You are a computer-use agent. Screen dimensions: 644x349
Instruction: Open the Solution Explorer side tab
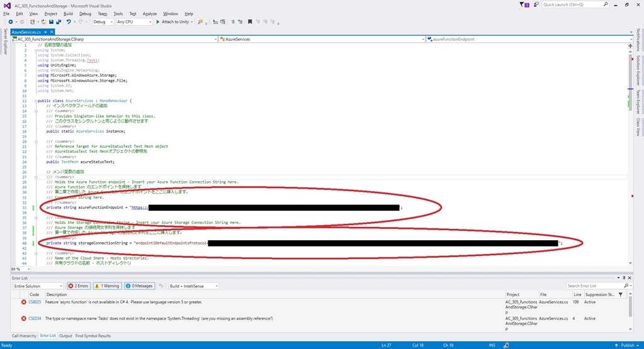pyautogui.click(x=638, y=70)
